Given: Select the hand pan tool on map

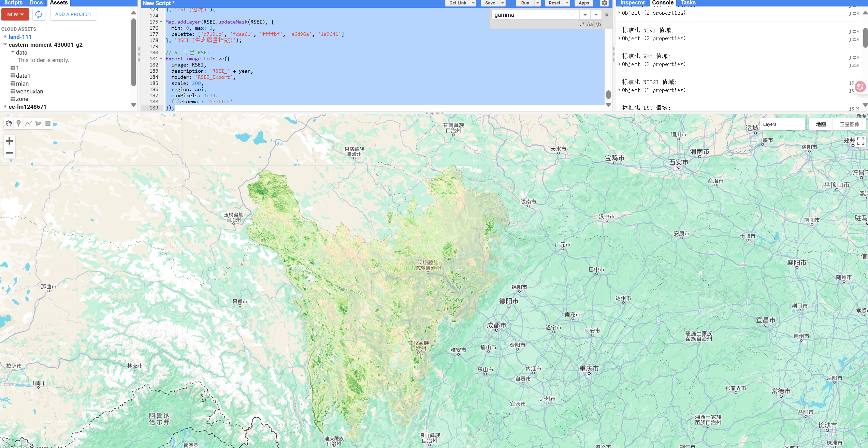Looking at the screenshot, I should click(9, 123).
